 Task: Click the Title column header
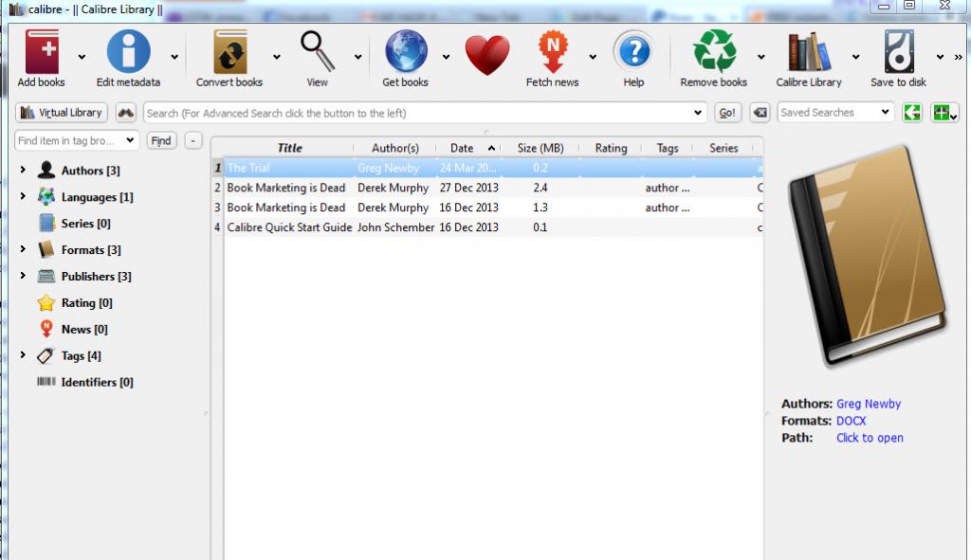289,148
